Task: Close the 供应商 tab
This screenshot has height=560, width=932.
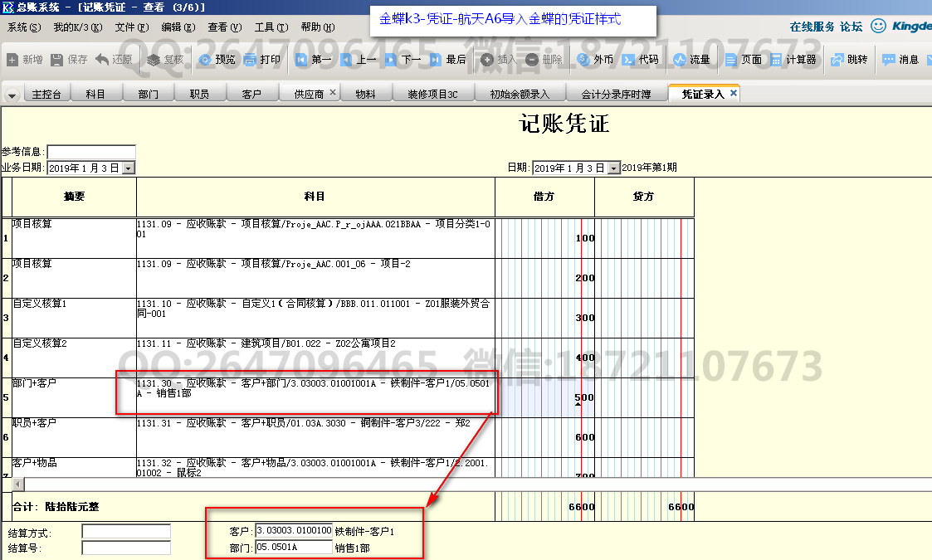Action: 333,93
